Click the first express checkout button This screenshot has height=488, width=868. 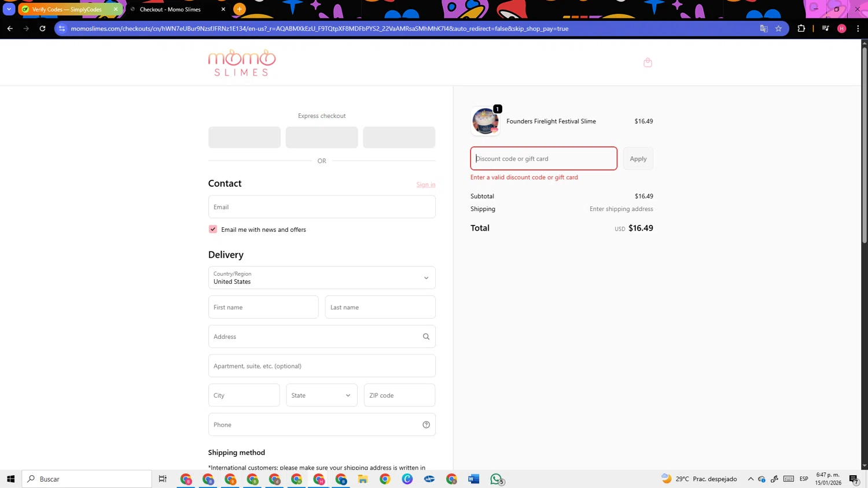pyautogui.click(x=244, y=137)
